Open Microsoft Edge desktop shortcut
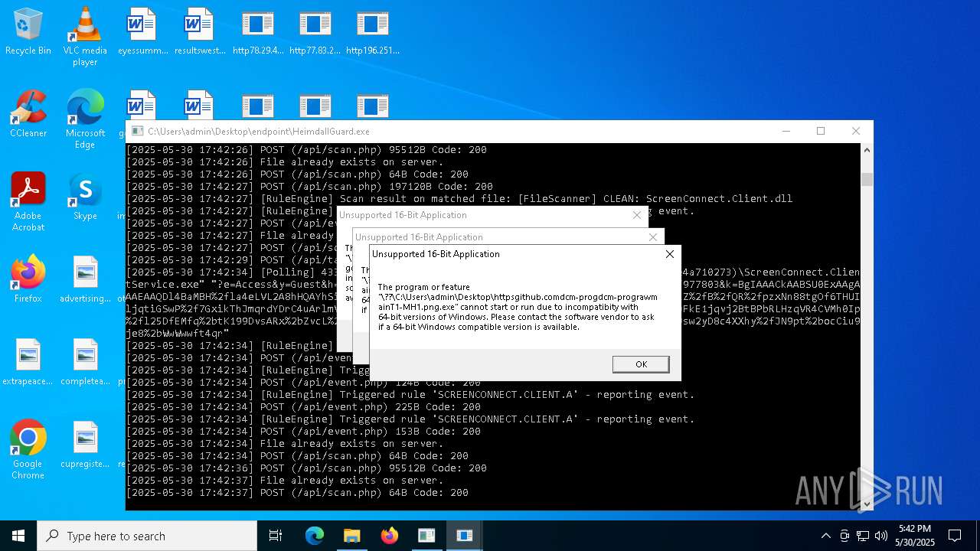980x551 pixels. click(85, 119)
